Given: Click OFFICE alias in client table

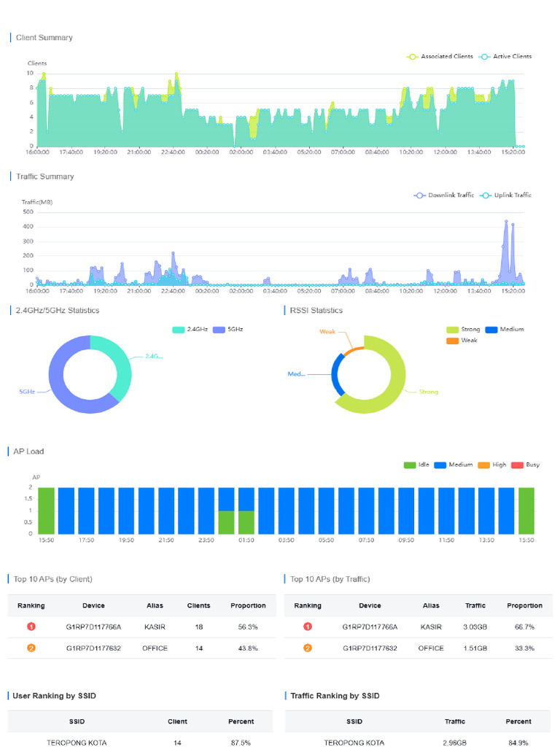Looking at the screenshot, I should (x=155, y=649).
